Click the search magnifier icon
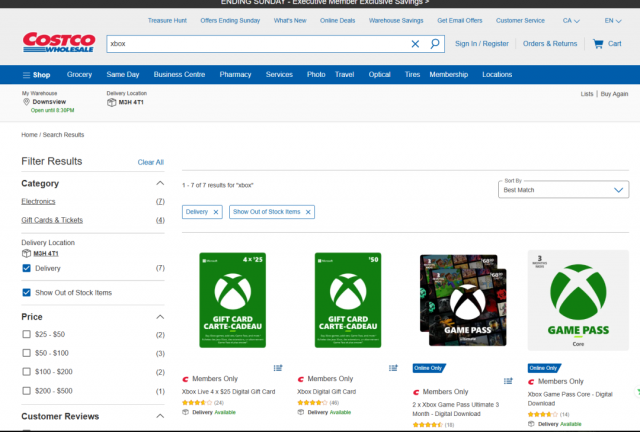Image resolution: width=640 pixels, height=432 pixels. (435, 44)
